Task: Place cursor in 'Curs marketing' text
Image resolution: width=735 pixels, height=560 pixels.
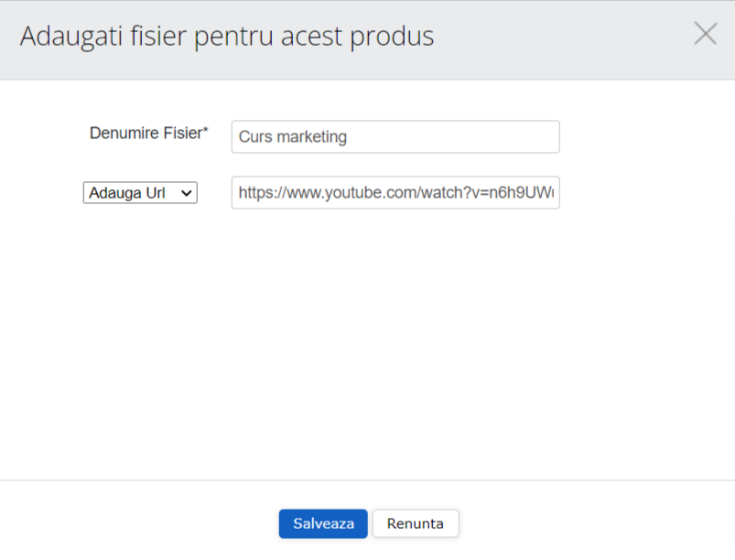Action: [x=293, y=137]
